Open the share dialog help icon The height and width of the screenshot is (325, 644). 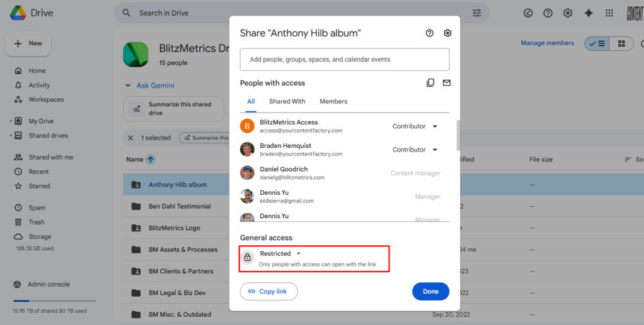pyautogui.click(x=430, y=33)
